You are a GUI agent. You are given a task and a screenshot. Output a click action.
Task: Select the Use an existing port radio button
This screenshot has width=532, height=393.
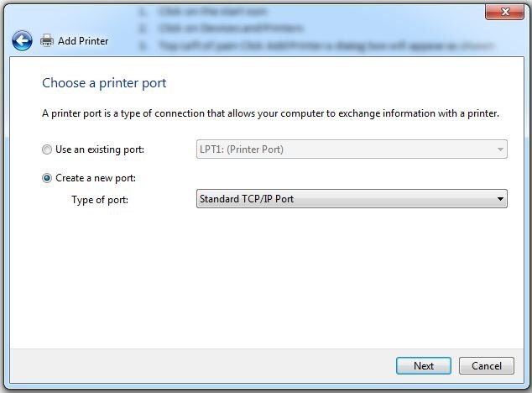(x=47, y=149)
